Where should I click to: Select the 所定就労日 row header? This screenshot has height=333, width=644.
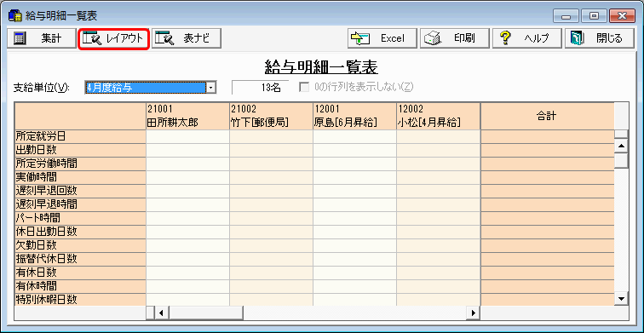(x=80, y=136)
